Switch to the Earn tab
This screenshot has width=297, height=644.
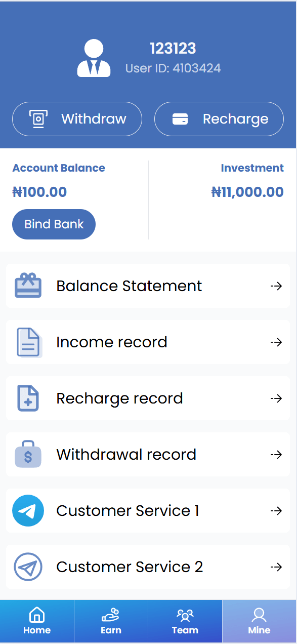tap(111, 621)
